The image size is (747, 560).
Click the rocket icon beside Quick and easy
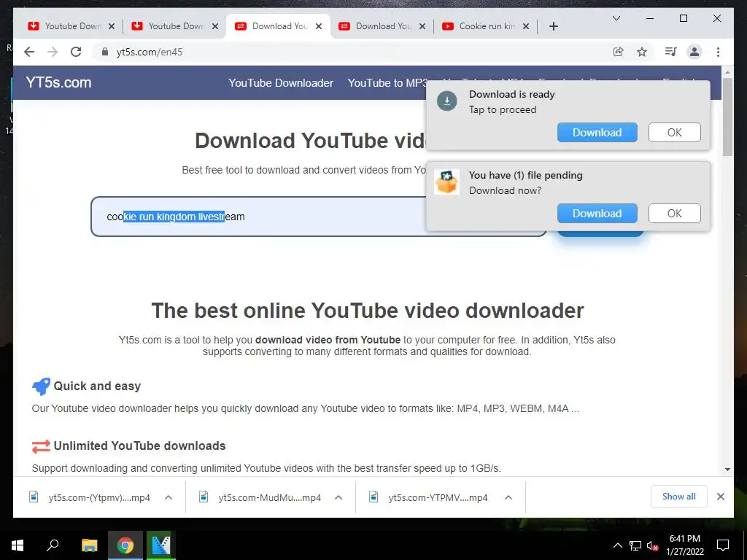pyautogui.click(x=41, y=386)
